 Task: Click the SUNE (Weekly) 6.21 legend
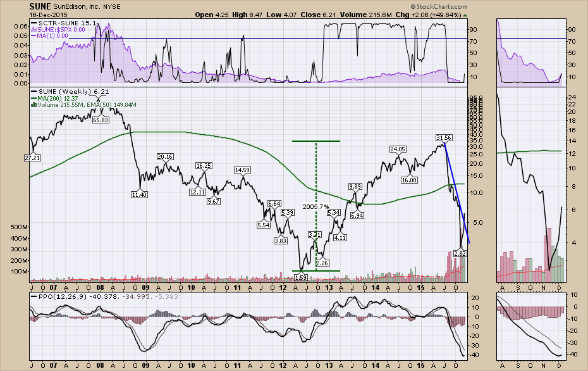point(70,92)
